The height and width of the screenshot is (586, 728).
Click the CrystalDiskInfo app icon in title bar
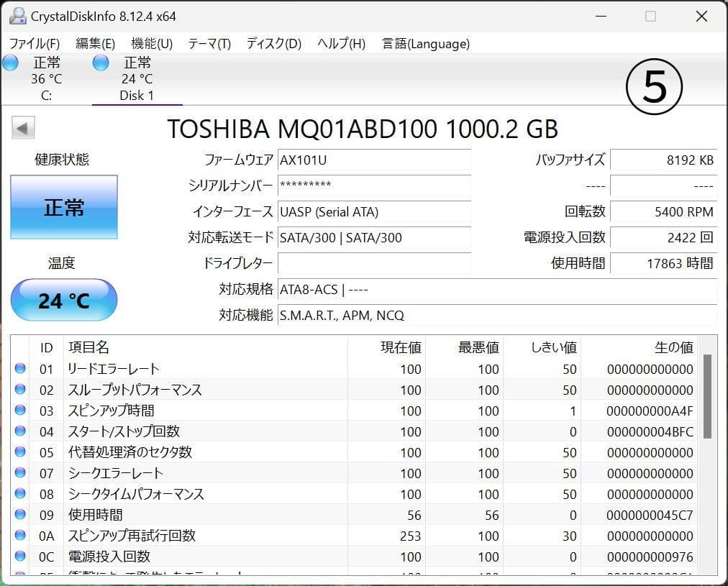[18, 17]
